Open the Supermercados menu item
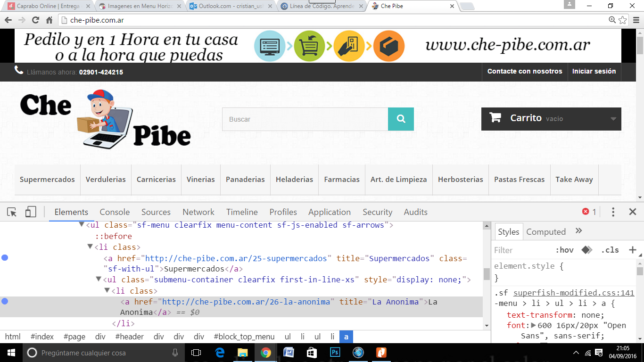Image resolution: width=644 pixels, height=362 pixels. (x=47, y=180)
